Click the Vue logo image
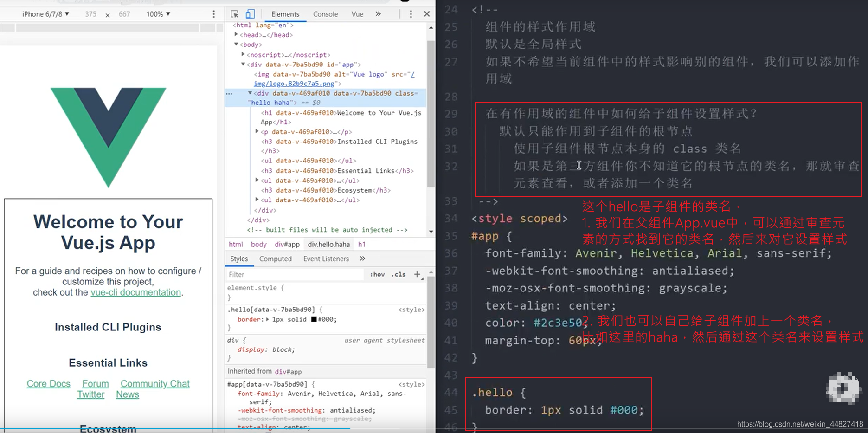868x433 pixels. coord(108,137)
